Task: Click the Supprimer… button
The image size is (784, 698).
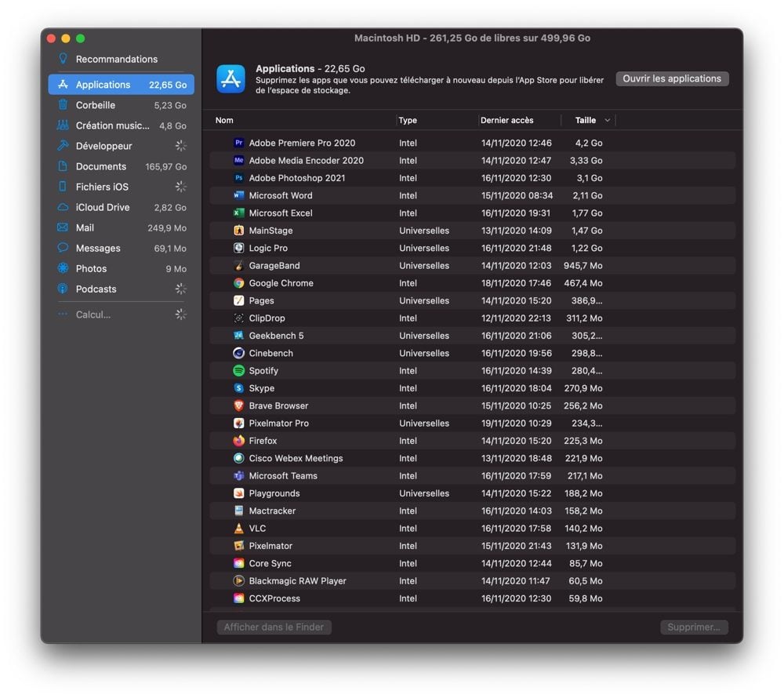Action: [x=694, y=627]
